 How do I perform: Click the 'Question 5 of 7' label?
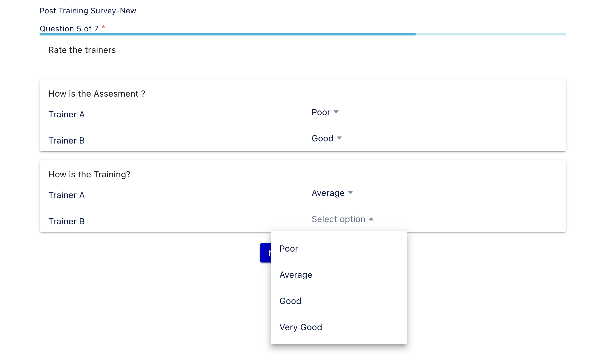69,29
